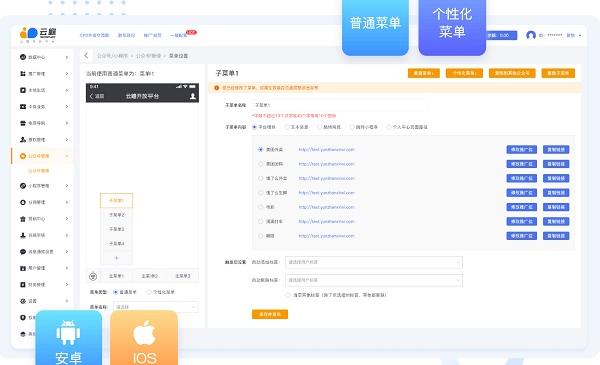Open the 菜单名称 dropdown
This screenshot has height=365, width=600.
click(x=155, y=307)
